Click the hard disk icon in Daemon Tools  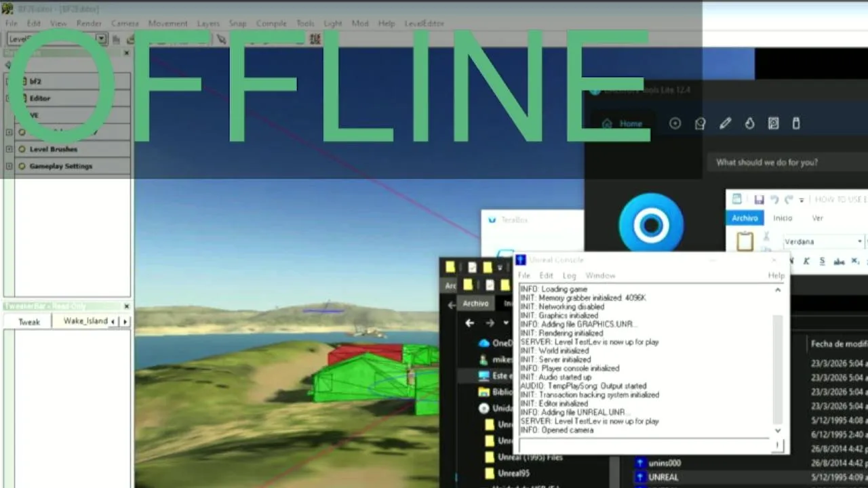[x=773, y=123]
